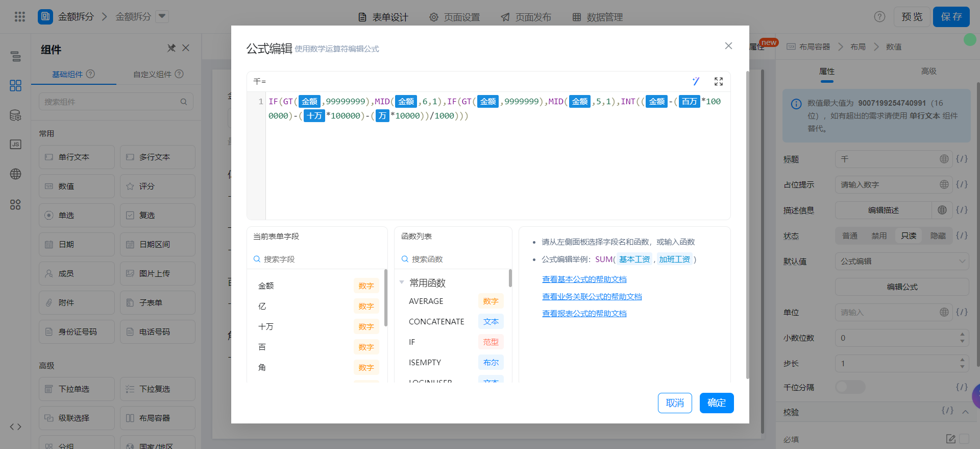Screen dimensions: 980x449
Task: Click help icon next to custom components
Action: pos(179,74)
